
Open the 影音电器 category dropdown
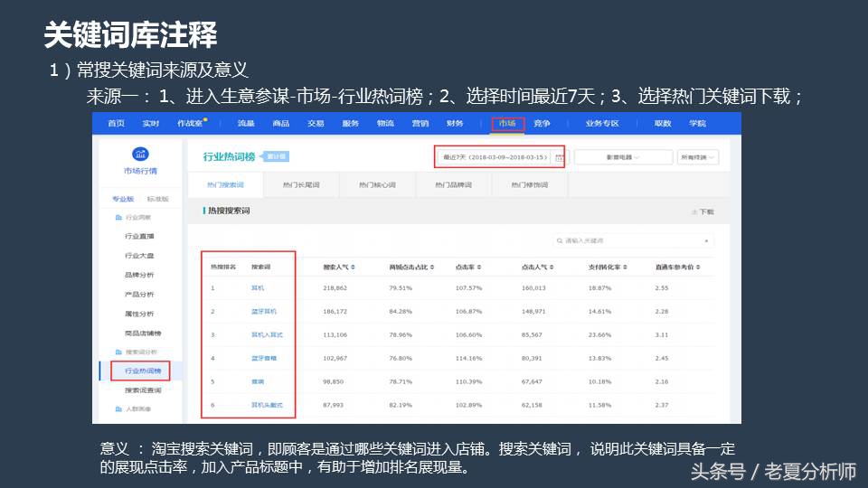click(x=623, y=157)
